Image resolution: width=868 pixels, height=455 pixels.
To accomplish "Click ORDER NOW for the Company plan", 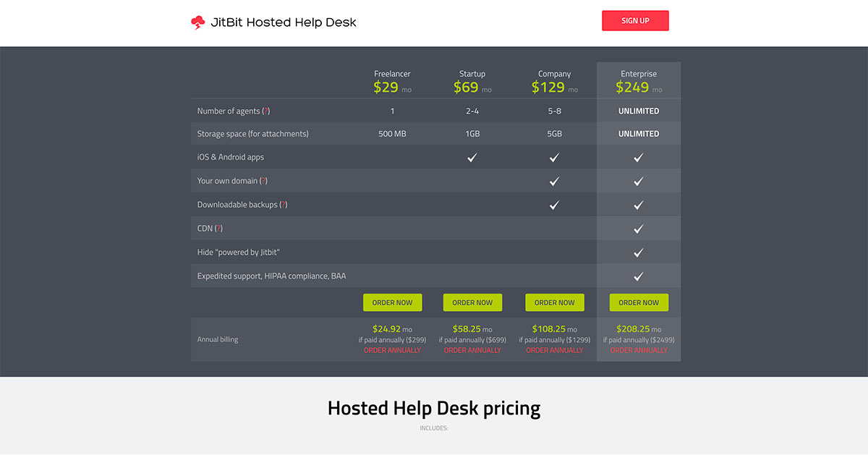I will (555, 302).
